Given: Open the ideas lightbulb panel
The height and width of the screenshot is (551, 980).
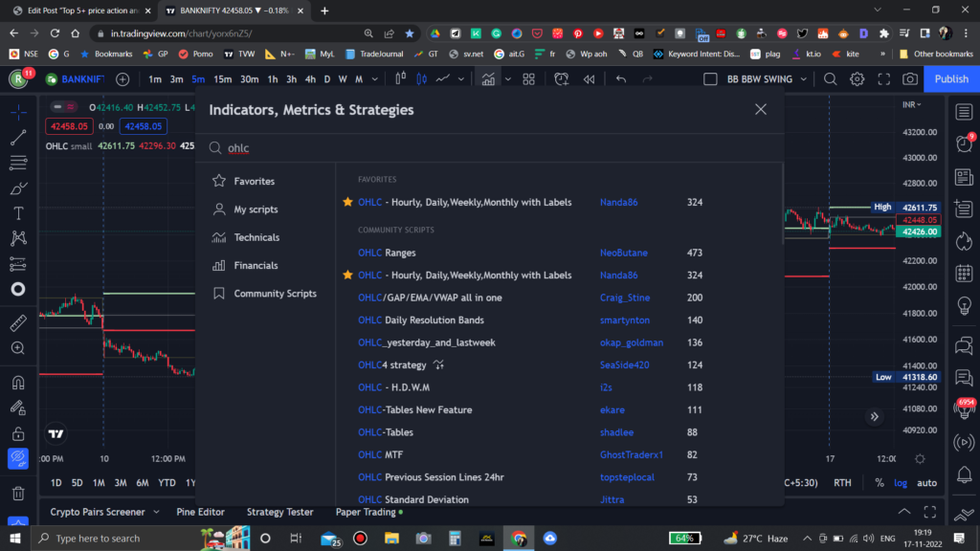Looking at the screenshot, I should (x=965, y=305).
